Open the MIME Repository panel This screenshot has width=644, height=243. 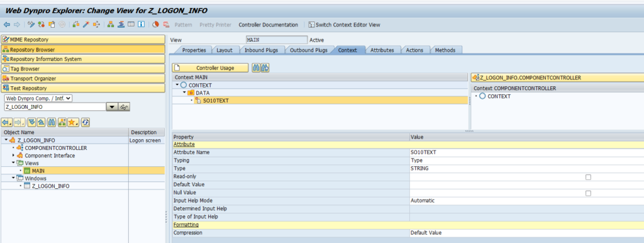tap(82, 40)
